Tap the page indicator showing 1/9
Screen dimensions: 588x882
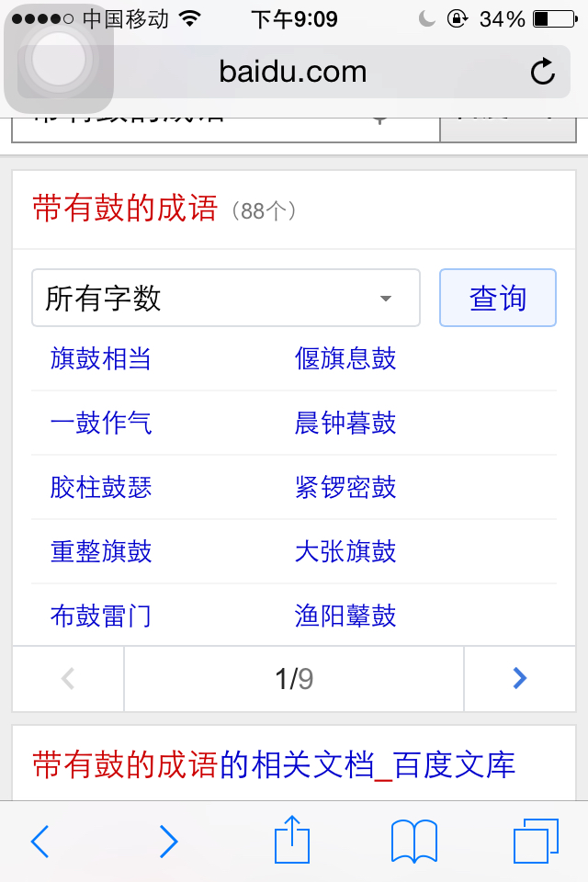pyautogui.click(x=292, y=678)
